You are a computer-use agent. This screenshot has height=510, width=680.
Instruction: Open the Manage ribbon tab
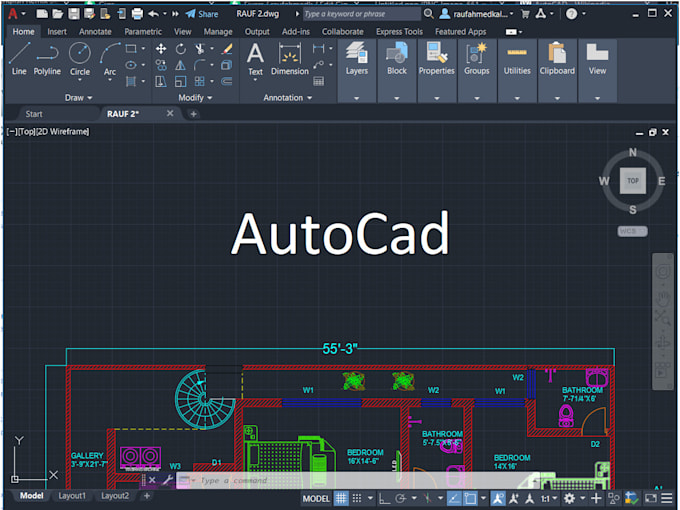click(218, 32)
